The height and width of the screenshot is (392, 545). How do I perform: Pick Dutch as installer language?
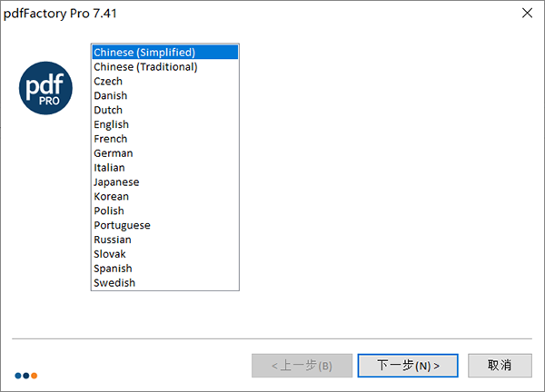(165, 110)
